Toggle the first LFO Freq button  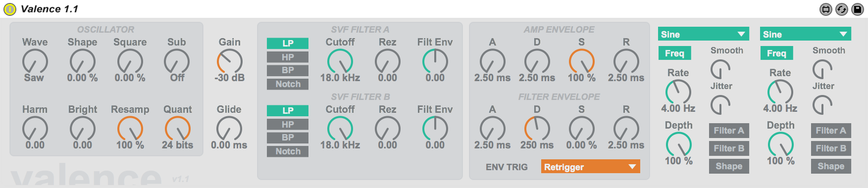click(x=674, y=53)
